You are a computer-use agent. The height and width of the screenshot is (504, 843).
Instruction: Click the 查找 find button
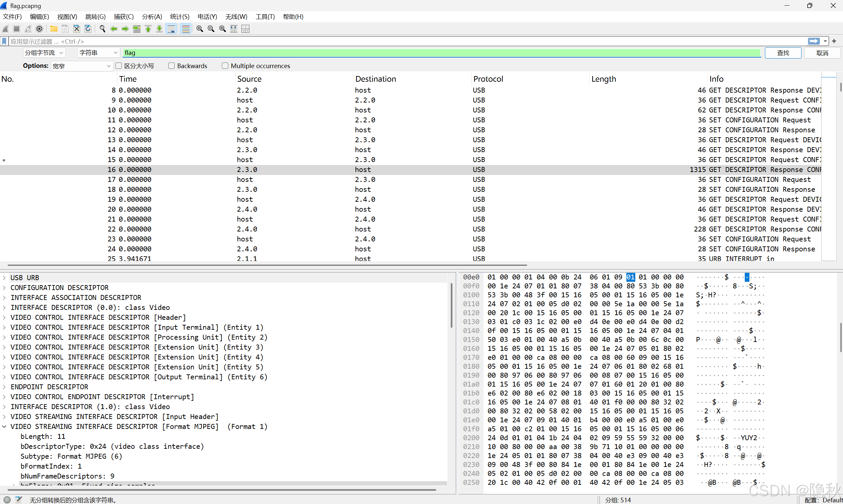(783, 53)
